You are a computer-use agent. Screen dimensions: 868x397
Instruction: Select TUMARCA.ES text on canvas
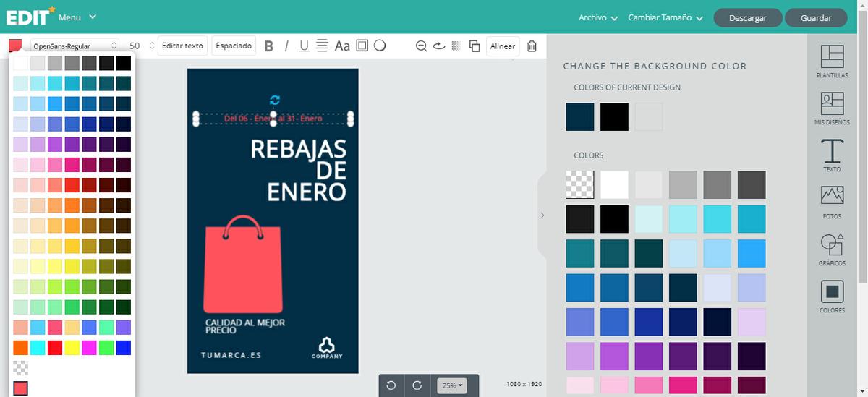tap(231, 355)
